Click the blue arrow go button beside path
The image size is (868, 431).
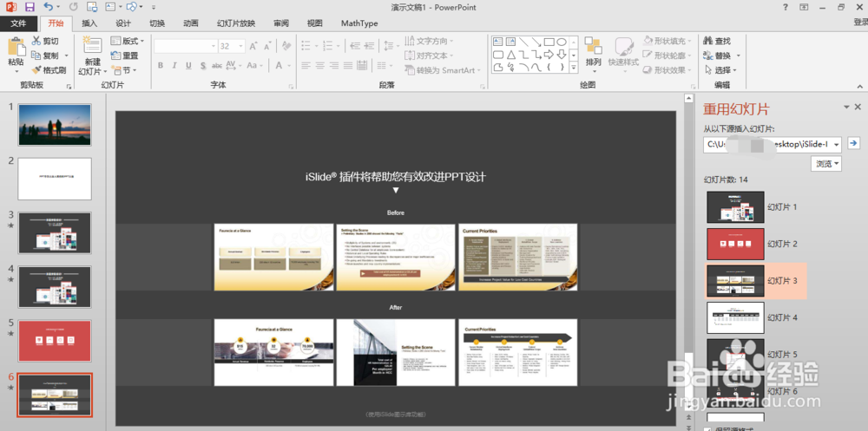[x=853, y=143]
